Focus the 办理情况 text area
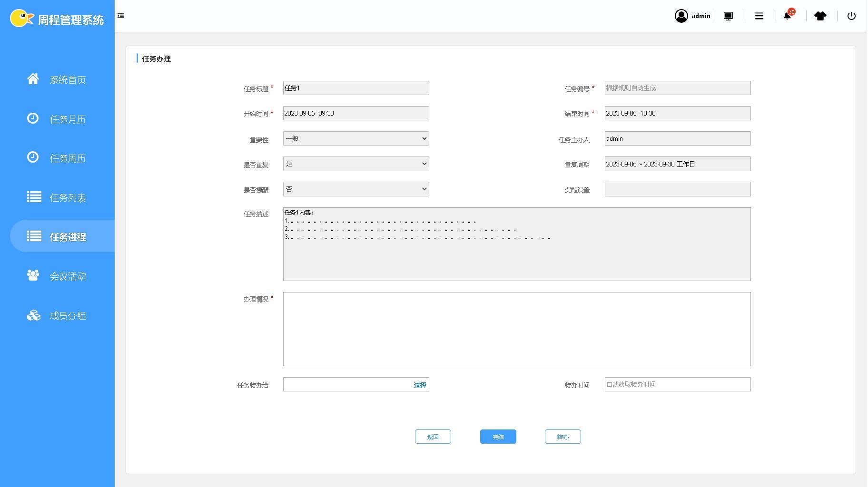868x487 pixels. (516, 329)
